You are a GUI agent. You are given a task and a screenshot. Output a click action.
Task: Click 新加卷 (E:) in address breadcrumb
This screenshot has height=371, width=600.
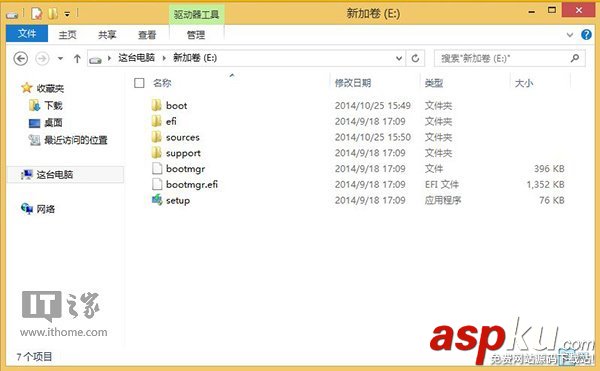pyautogui.click(x=195, y=58)
